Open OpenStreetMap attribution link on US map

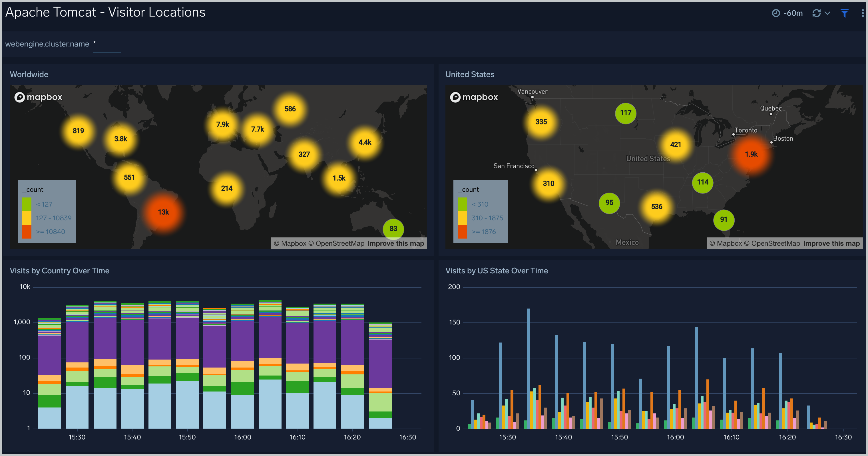pyautogui.click(x=772, y=243)
